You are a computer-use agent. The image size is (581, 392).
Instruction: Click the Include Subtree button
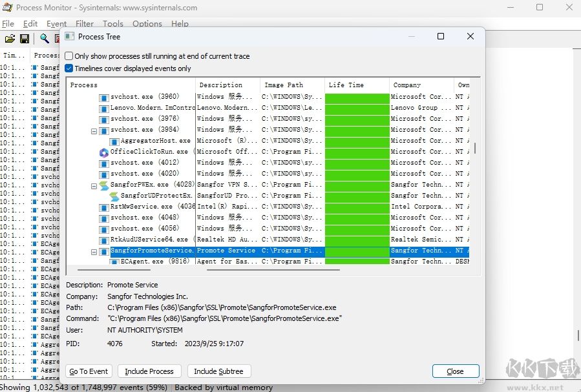pyautogui.click(x=219, y=371)
